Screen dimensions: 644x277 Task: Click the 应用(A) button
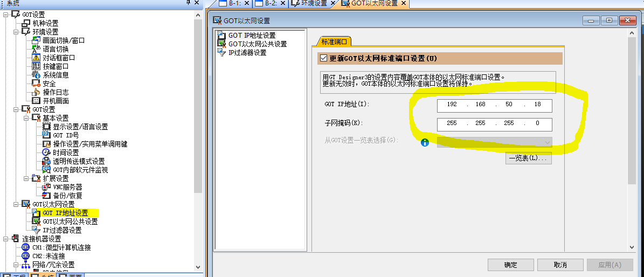(x=610, y=265)
